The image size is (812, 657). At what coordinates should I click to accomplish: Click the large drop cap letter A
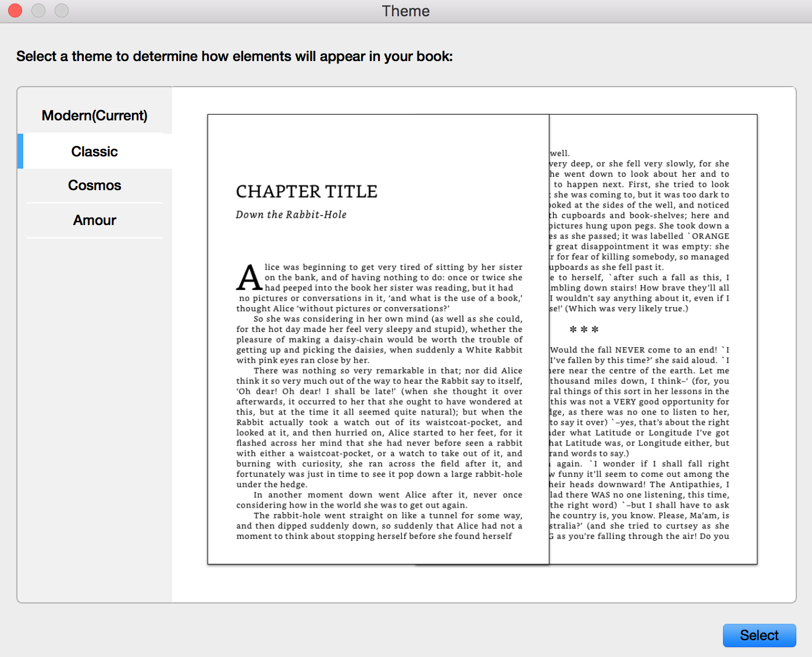(x=250, y=277)
